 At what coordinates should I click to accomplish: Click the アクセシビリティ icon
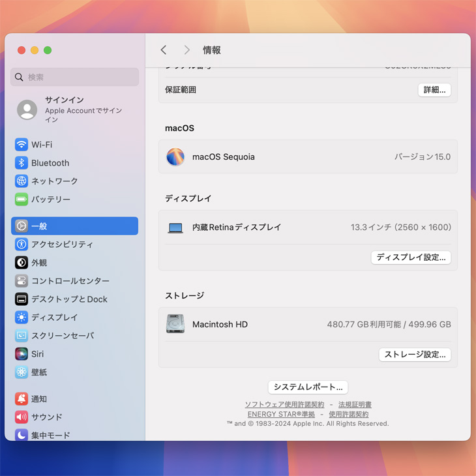point(22,245)
